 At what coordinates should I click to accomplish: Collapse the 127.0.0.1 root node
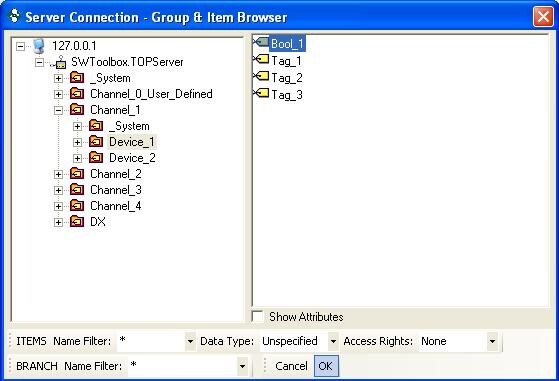click(21, 46)
